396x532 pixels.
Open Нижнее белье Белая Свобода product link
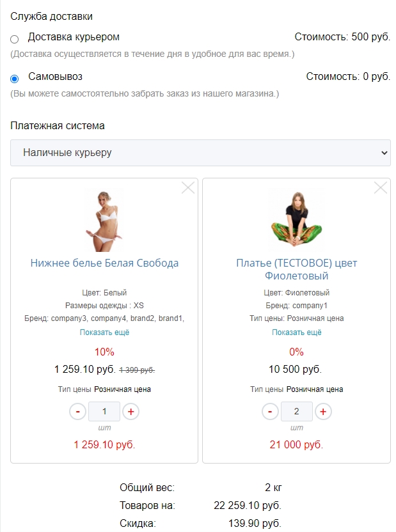104,262
